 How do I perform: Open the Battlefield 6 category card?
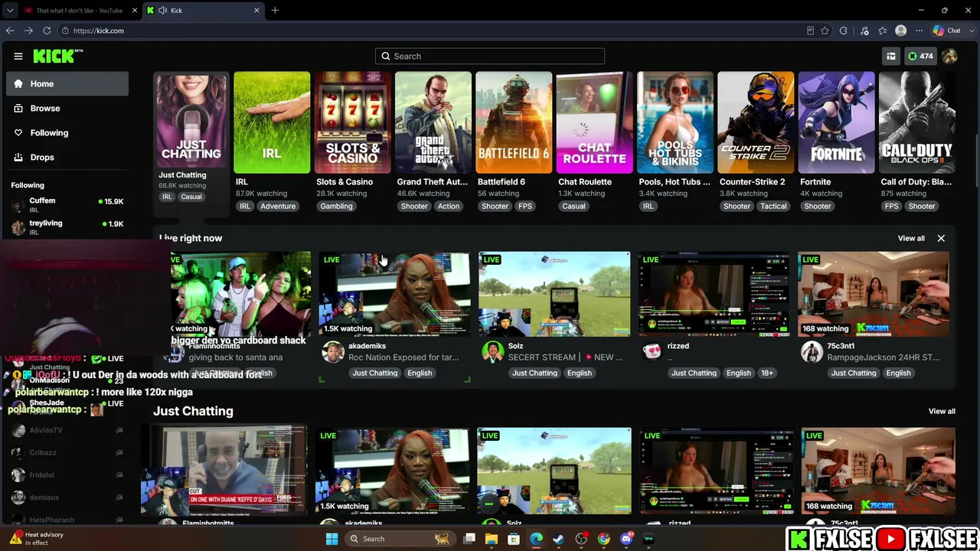coord(514,122)
